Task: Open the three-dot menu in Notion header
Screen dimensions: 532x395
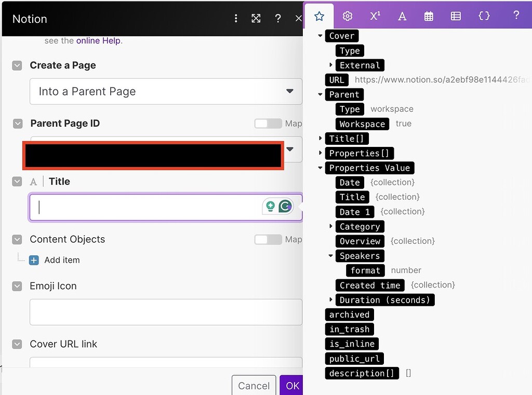Action: [236, 18]
